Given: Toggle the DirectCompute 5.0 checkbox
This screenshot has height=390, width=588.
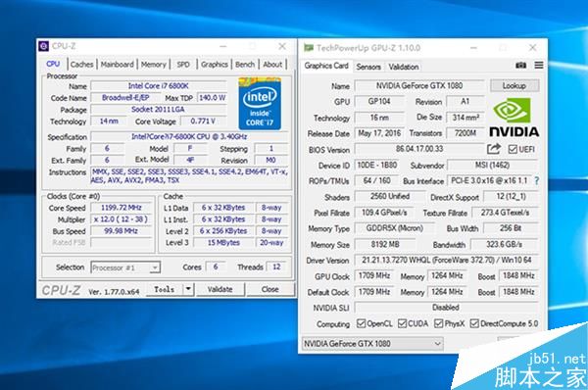Looking at the screenshot, I should (x=474, y=323).
